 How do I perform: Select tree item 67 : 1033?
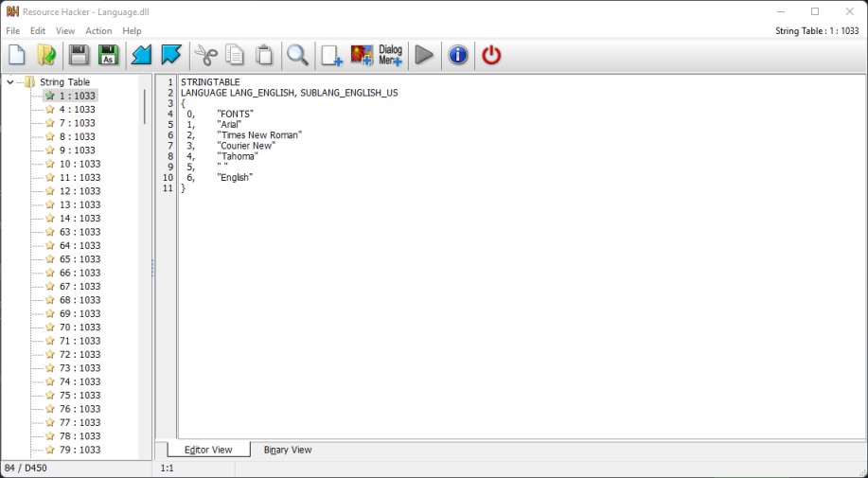[80, 286]
